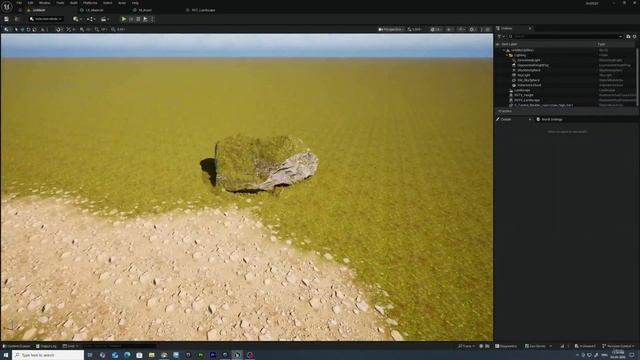The height and width of the screenshot is (360, 640).
Task: Toggle the Outliner visibility column header
Action: [498, 44]
